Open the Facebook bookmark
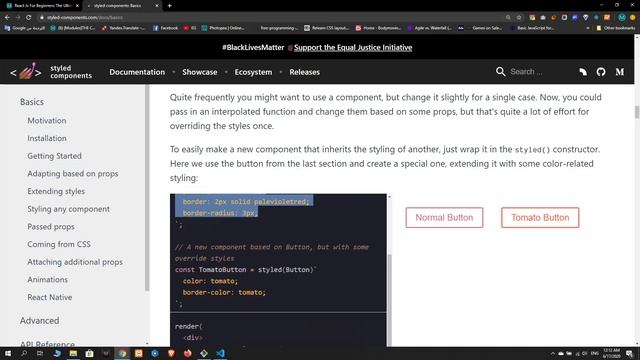The width and height of the screenshot is (640, 360). [x=165, y=28]
